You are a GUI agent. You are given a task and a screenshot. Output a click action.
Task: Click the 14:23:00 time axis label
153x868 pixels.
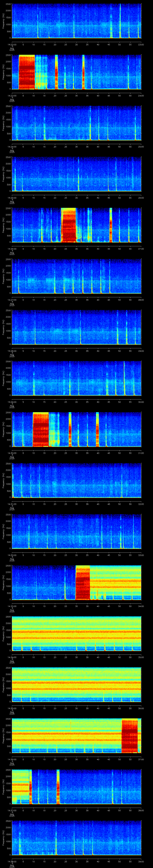12,96
